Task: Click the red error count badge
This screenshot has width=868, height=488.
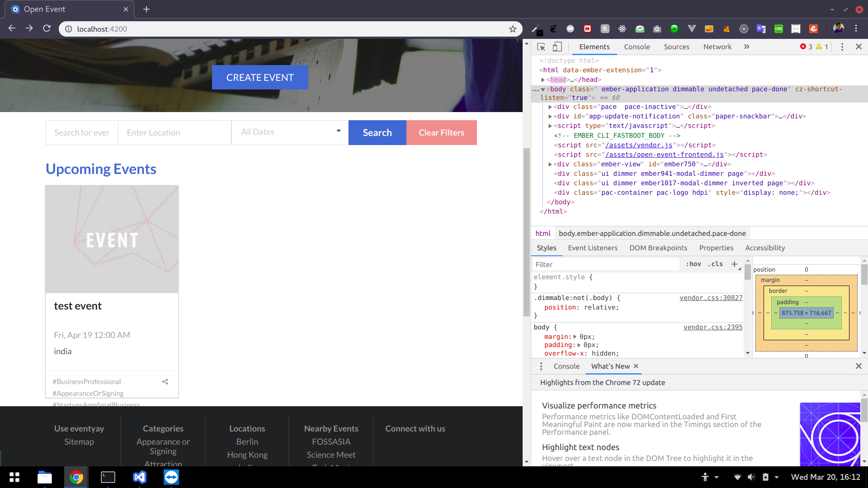Action: coord(806,47)
